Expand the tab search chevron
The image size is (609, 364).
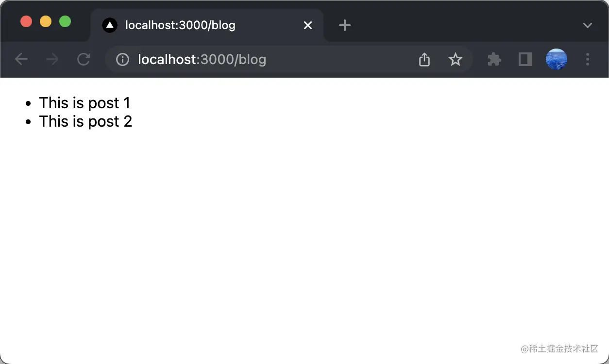pyautogui.click(x=588, y=25)
